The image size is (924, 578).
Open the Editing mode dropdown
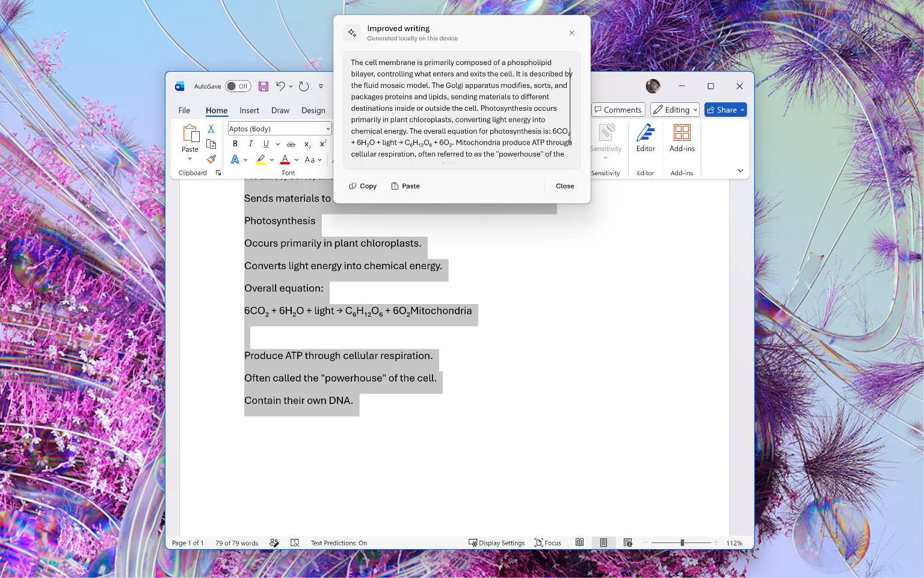point(675,110)
